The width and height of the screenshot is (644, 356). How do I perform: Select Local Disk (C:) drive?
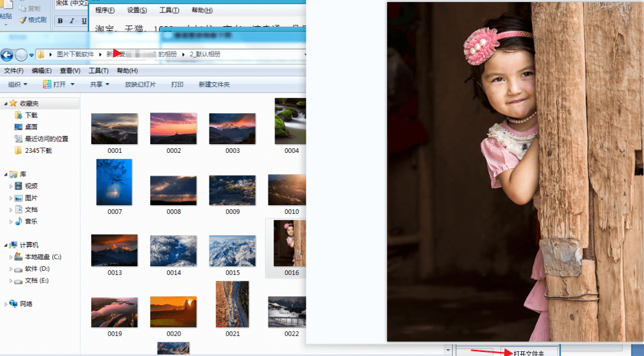coord(42,257)
